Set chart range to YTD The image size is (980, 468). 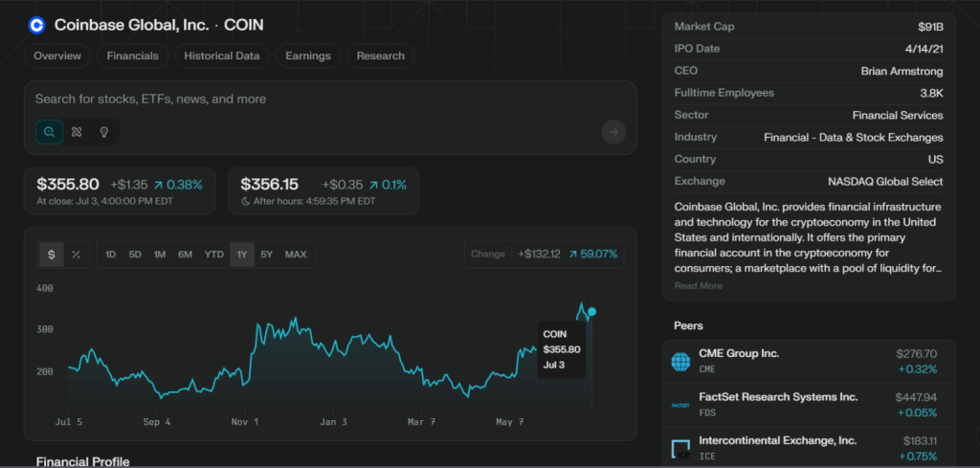coord(213,255)
